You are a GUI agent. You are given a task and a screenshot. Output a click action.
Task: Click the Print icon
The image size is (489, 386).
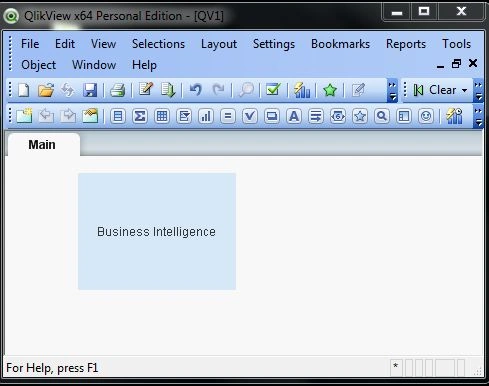click(x=117, y=90)
